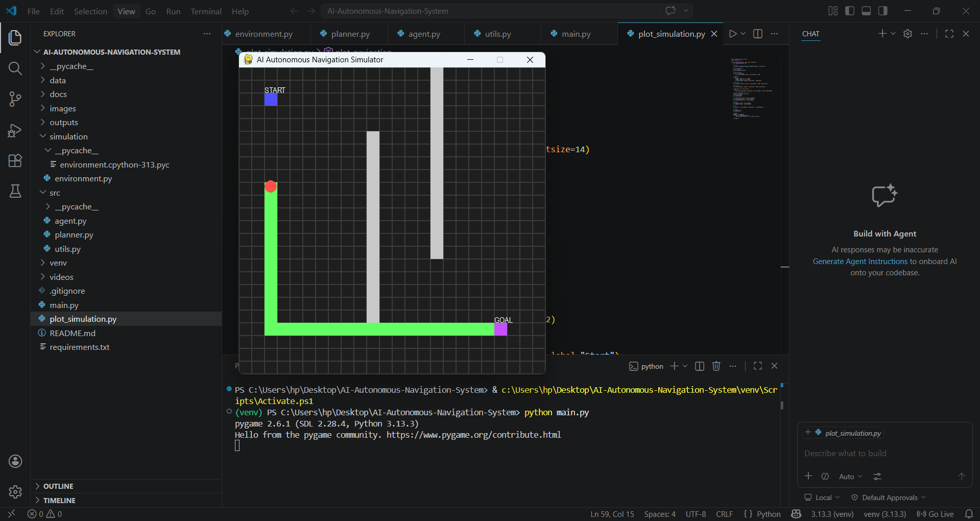Open the Search view in activity bar

pos(15,68)
